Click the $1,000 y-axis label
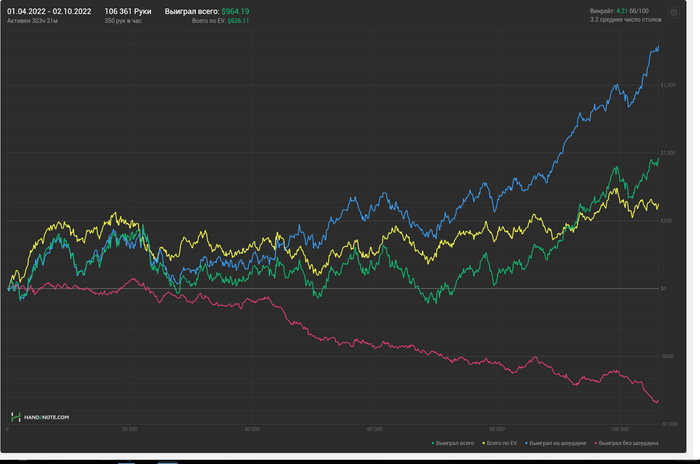 (x=668, y=153)
